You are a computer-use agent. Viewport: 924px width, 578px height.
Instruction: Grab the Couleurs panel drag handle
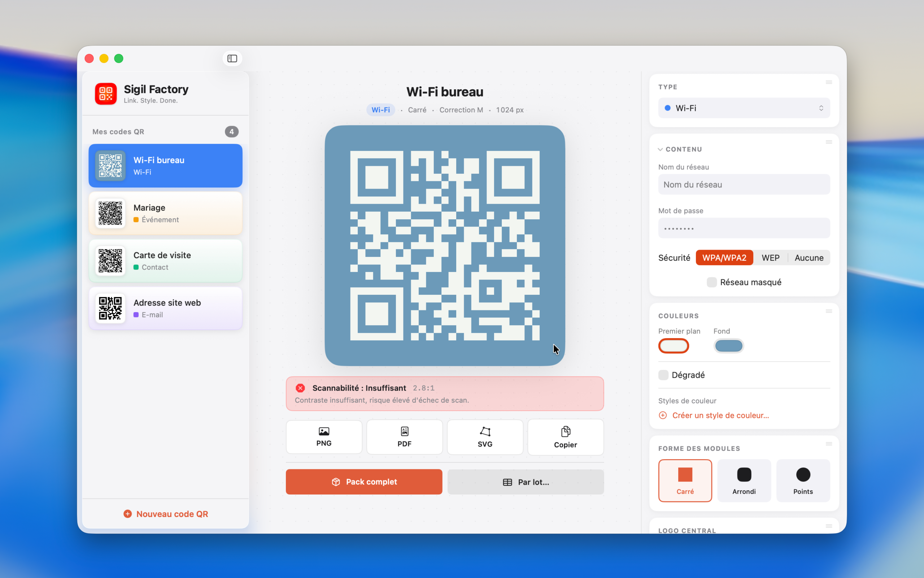[x=829, y=311]
